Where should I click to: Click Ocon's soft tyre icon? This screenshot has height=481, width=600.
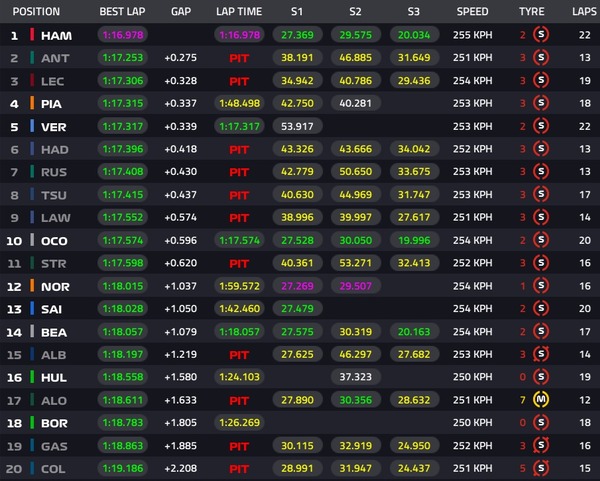pos(541,240)
